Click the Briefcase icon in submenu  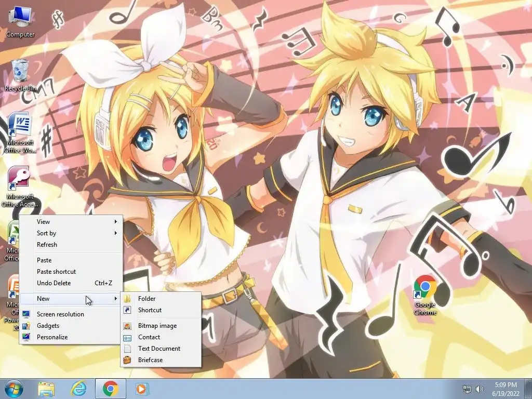click(x=127, y=360)
